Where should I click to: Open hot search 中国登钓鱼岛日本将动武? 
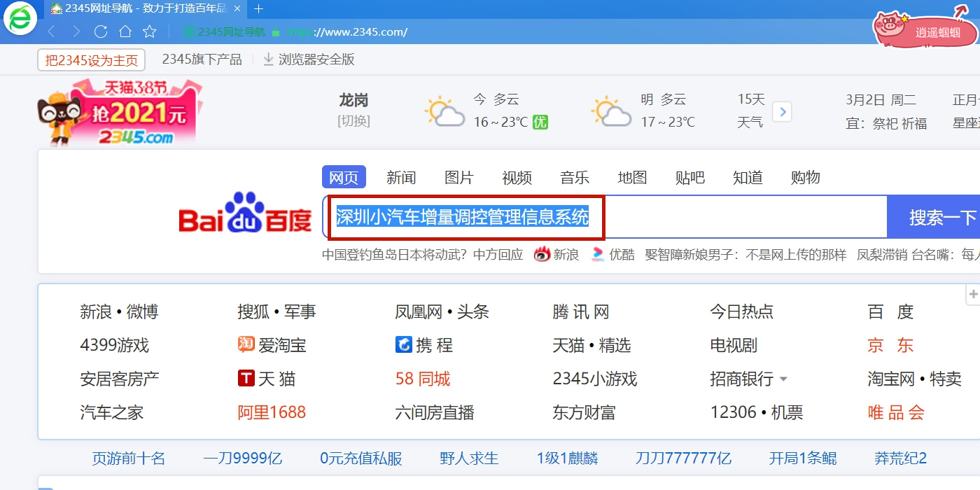[423, 255]
